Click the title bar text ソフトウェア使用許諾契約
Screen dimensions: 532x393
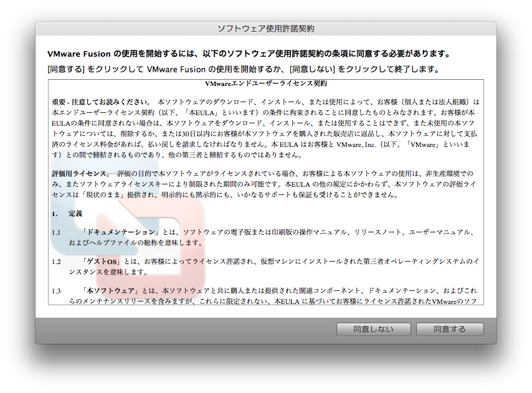coord(266,29)
